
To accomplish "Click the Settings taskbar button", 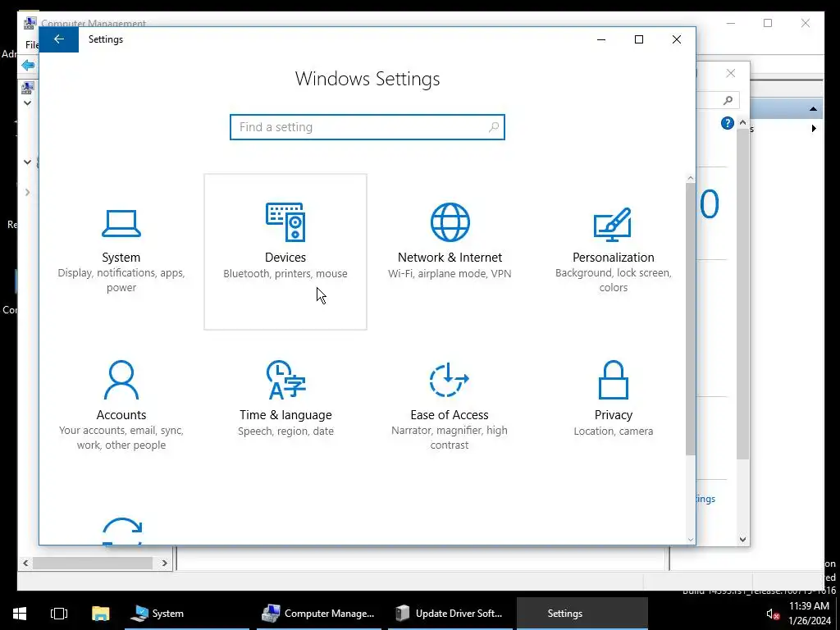I will 582,614.
